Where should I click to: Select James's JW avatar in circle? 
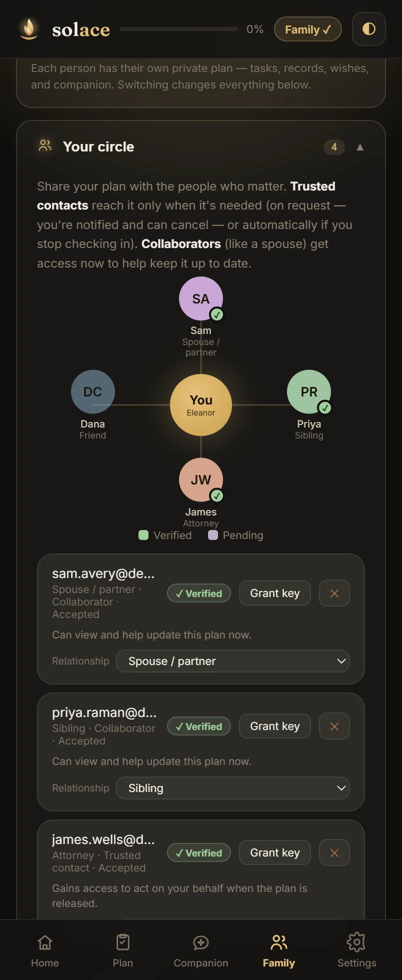201,480
